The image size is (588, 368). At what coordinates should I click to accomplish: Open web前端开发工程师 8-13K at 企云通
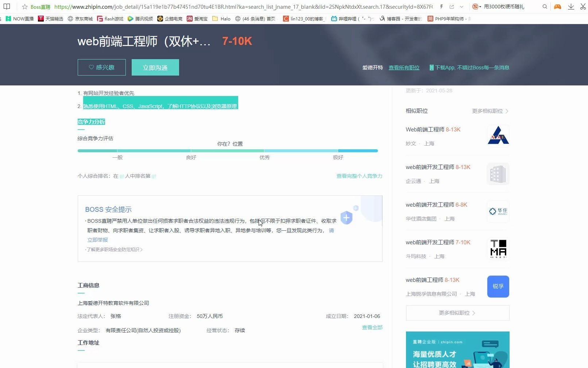[x=438, y=167]
